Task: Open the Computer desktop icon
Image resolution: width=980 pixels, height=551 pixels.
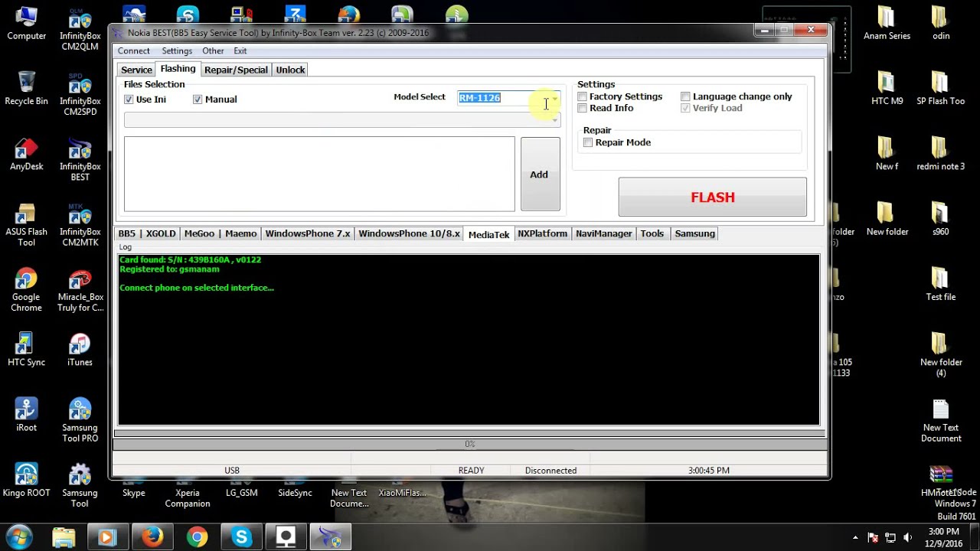Action: point(26,23)
